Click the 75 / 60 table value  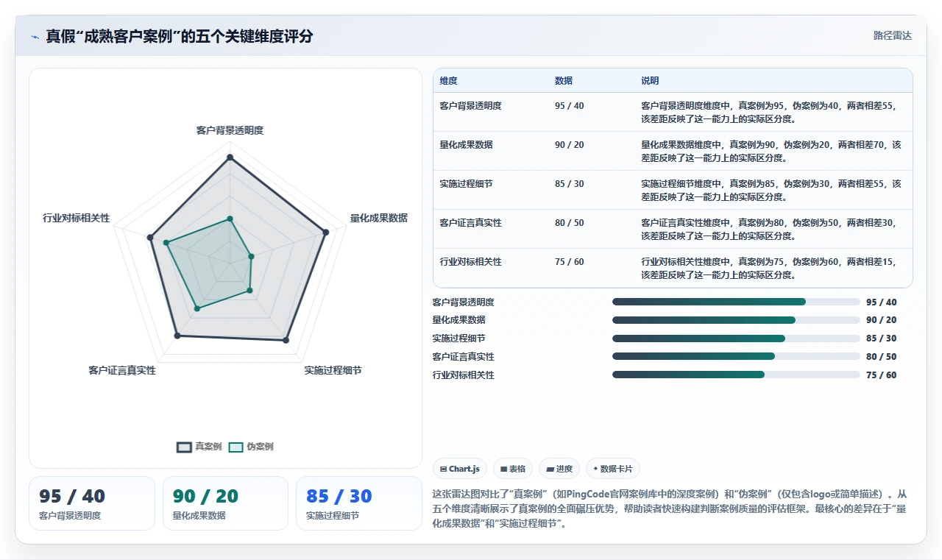point(570,262)
